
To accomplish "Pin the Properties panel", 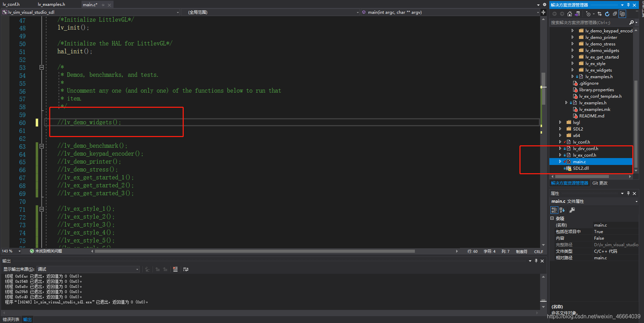I will coord(628,193).
